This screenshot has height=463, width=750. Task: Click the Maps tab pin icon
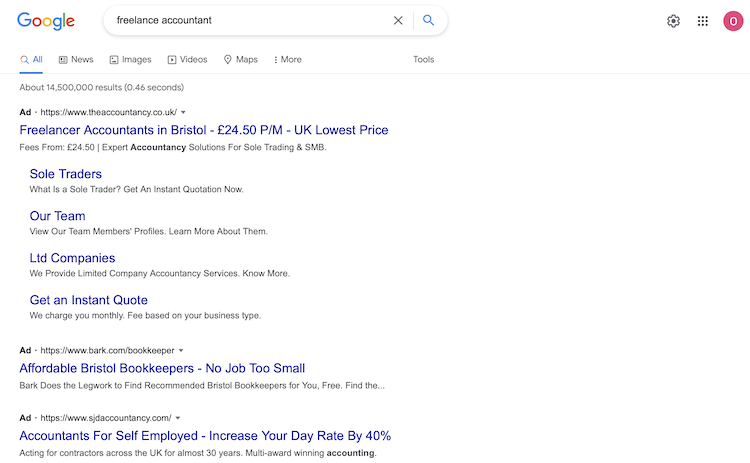click(228, 60)
